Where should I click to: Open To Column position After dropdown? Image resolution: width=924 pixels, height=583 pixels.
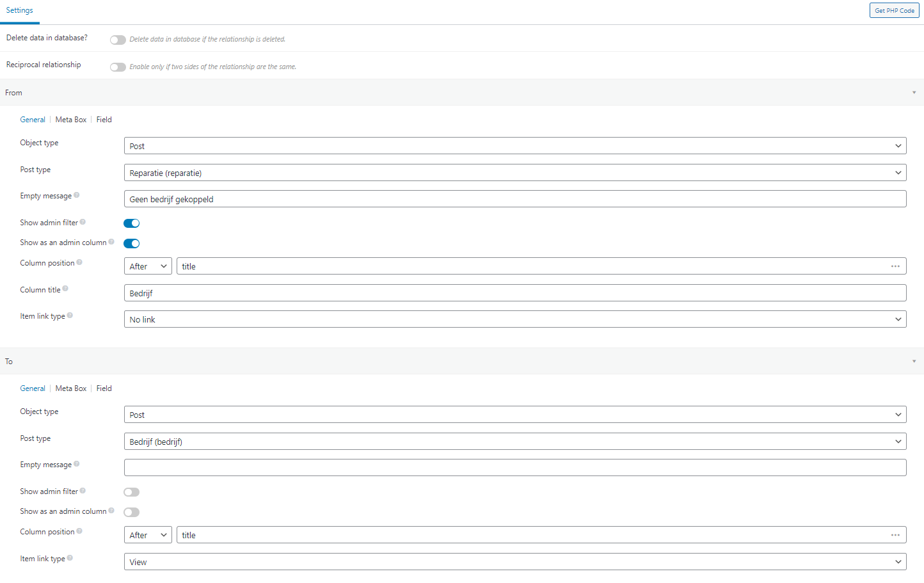click(x=148, y=535)
